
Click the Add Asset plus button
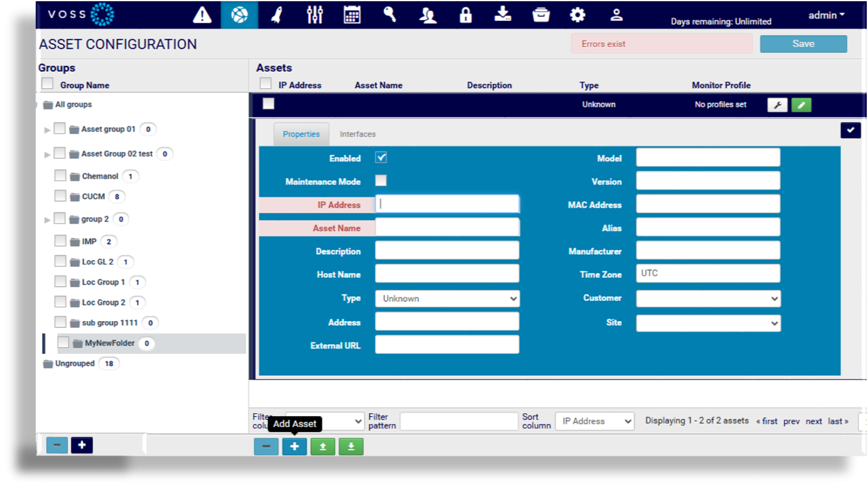coord(294,447)
